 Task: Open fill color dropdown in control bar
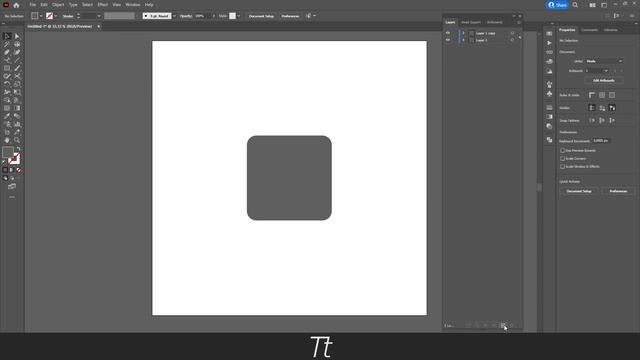pos(41,16)
